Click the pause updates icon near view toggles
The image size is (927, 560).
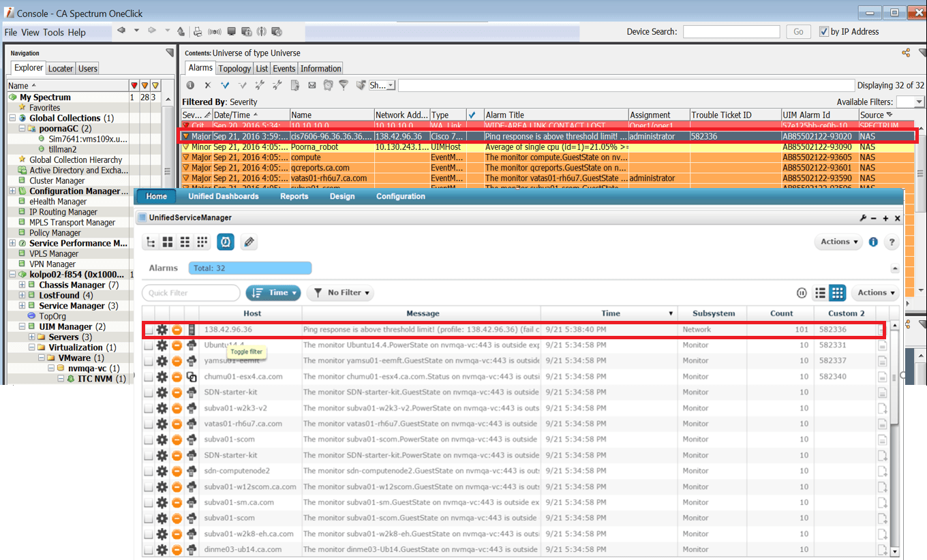point(802,292)
